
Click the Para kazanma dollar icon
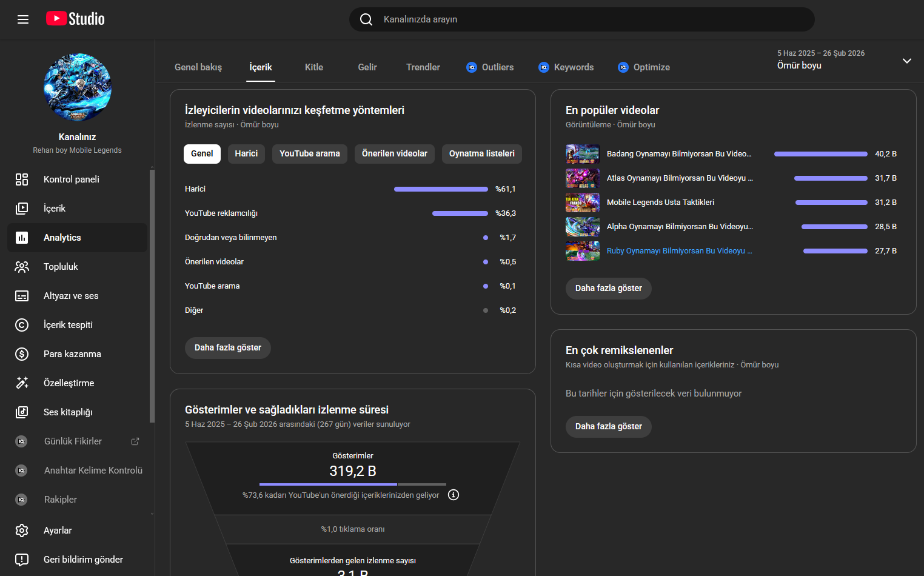[22, 354]
